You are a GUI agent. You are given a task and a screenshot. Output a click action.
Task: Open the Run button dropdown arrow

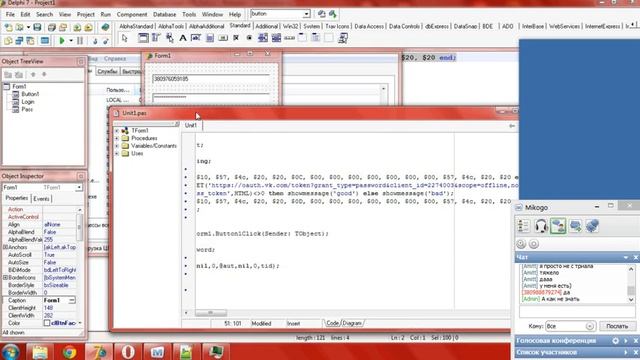click(71, 41)
